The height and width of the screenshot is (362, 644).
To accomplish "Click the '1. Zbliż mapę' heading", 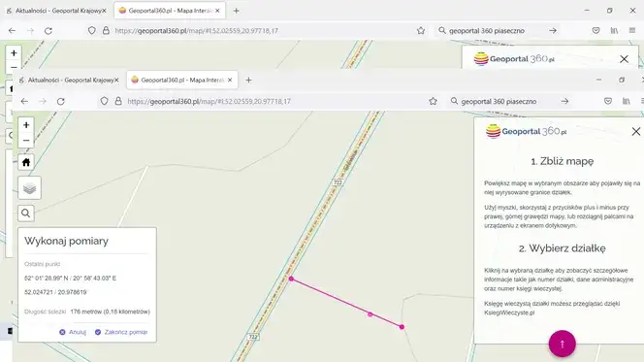I will tap(562, 161).
